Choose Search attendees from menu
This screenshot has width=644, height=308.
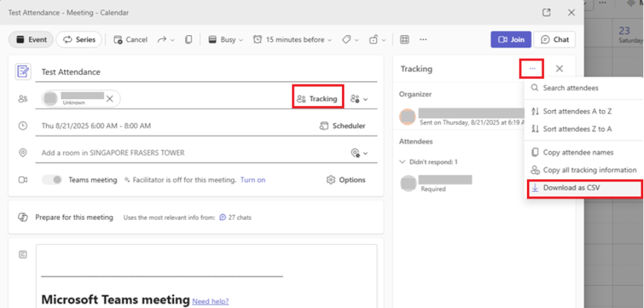pyautogui.click(x=583, y=88)
